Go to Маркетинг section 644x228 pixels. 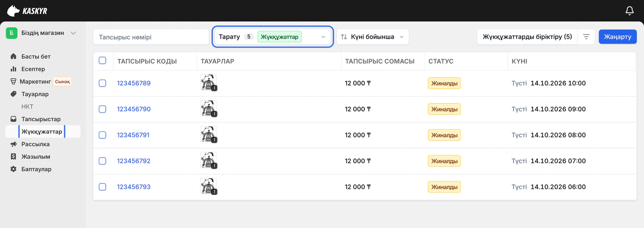[35, 81]
